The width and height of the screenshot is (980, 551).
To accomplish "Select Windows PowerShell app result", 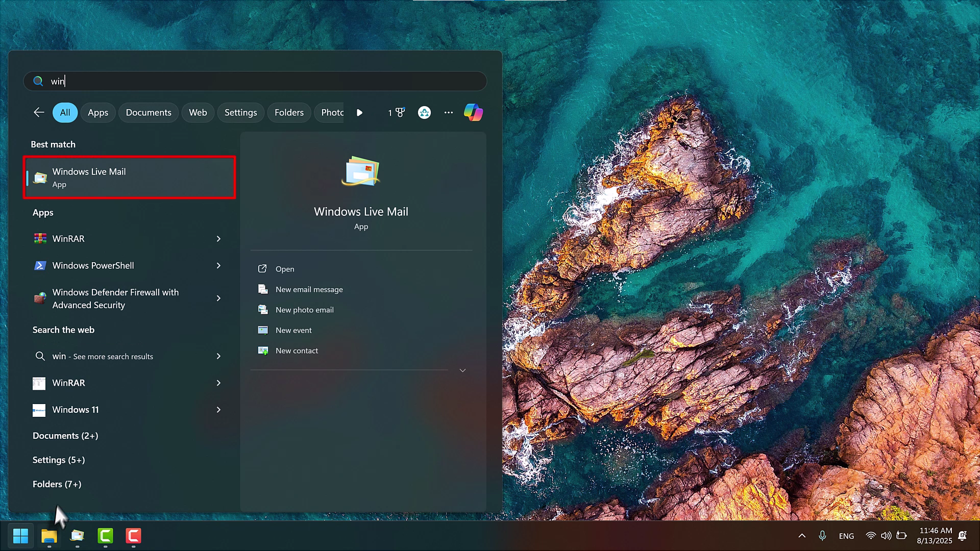I will (x=130, y=266).
